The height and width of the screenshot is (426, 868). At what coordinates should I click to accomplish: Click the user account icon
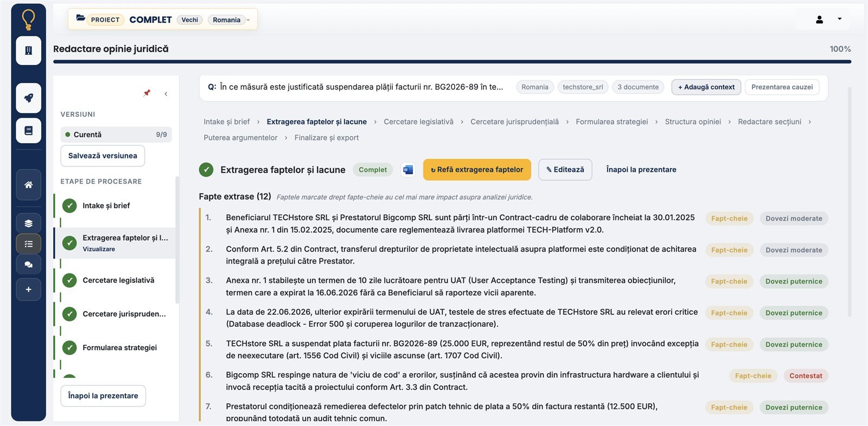(819, 20)
